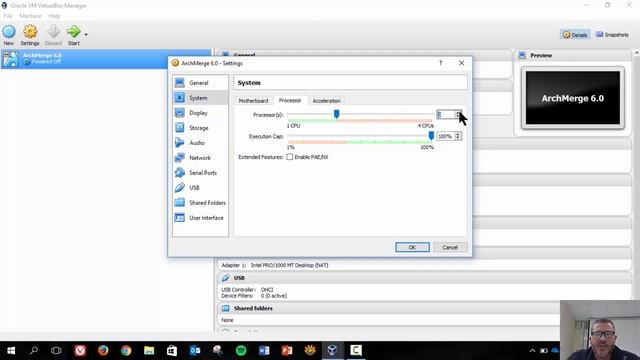Open the VirtualBox taskbar icon
The image size is (640, 360).
tap(332, 350)
